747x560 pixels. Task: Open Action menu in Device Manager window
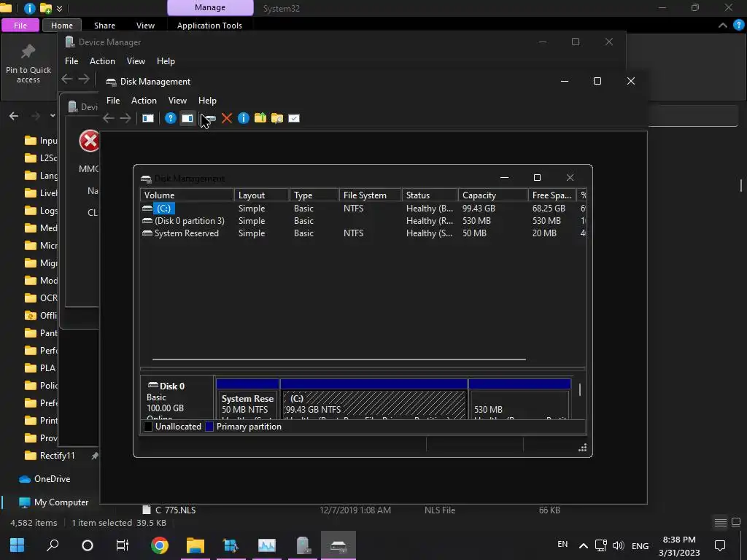[102, 61]
